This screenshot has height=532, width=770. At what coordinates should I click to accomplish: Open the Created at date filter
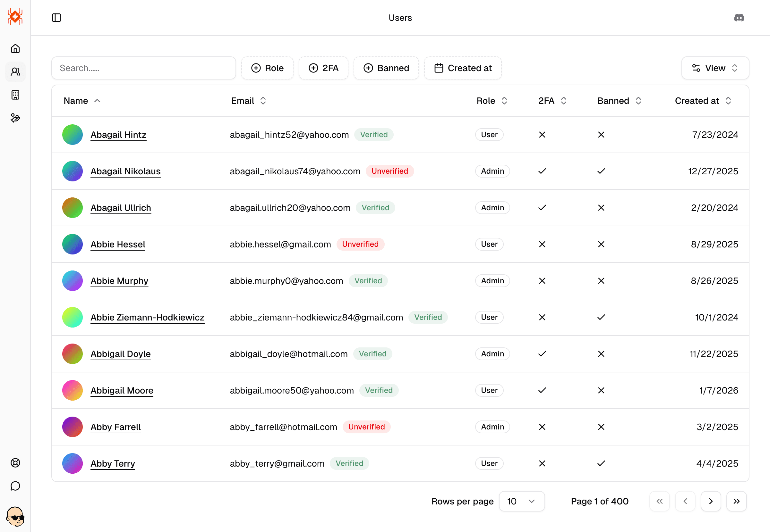tap(462, 68)
